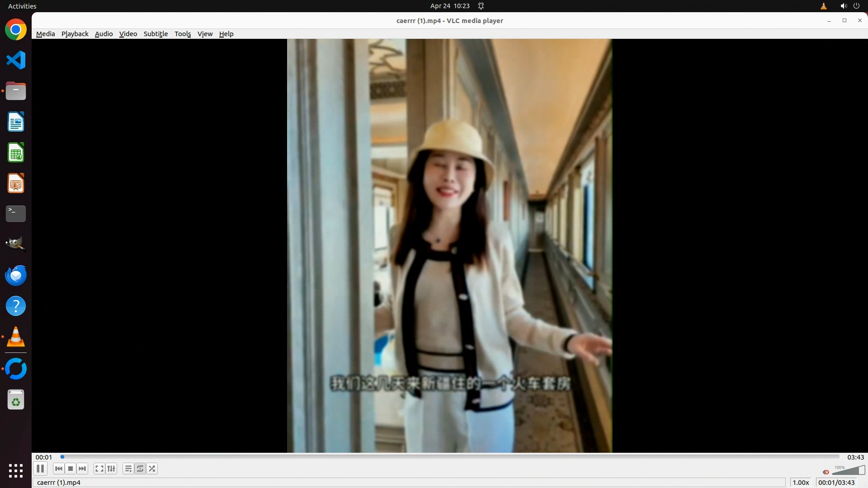Open the Playback menu
Image resolution: width=868 pixels, height=488 pixels.
(75, 34)
